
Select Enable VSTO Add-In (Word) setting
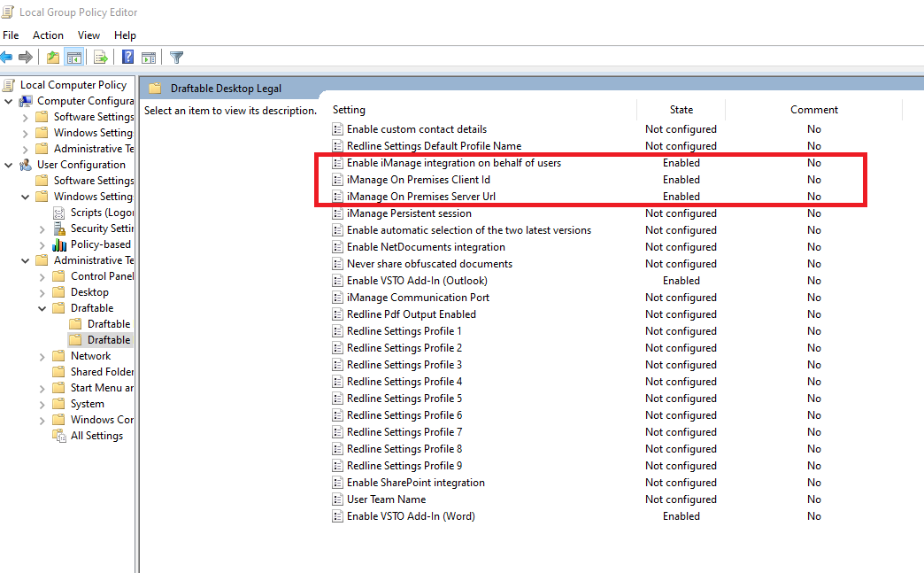pyautogui.click(x=411, y=516)
